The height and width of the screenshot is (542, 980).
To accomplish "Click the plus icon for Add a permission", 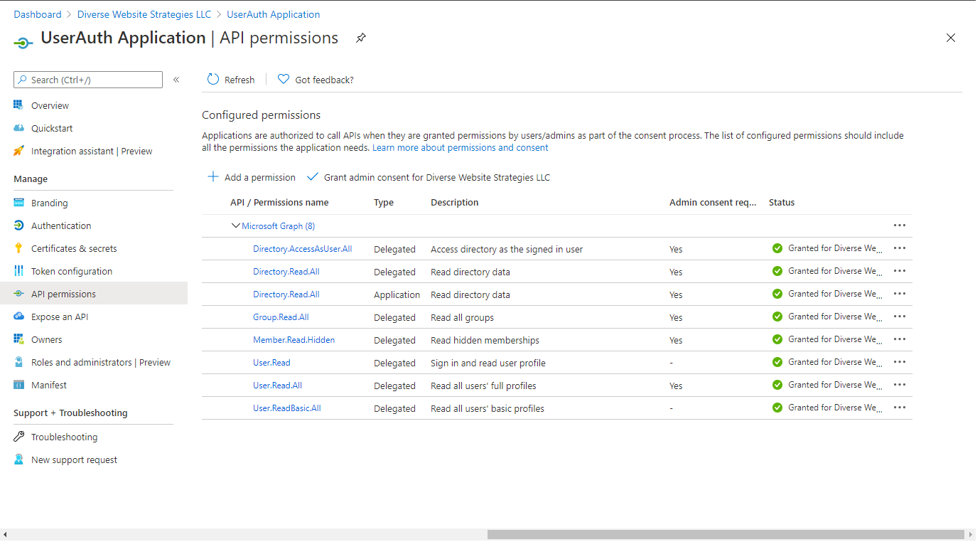I will (x=212, y=177).
